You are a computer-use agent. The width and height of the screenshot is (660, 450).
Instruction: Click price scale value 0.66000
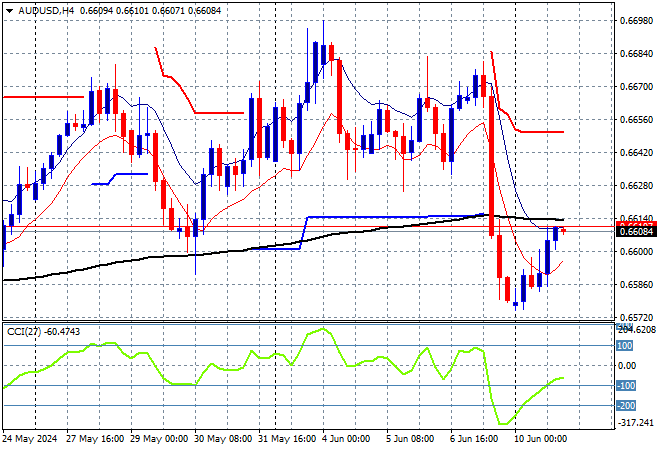[x=636, y=252]
